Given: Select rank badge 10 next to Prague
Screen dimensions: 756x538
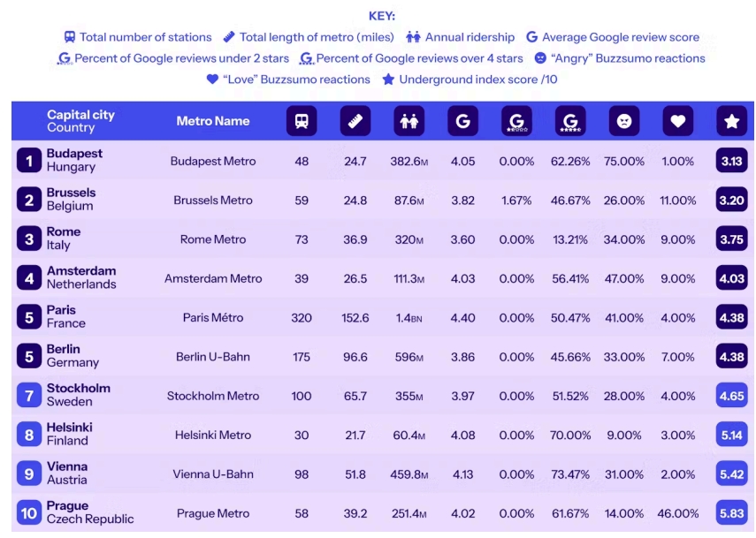Looking at the screenshot, I should click(x=29, y=513).
